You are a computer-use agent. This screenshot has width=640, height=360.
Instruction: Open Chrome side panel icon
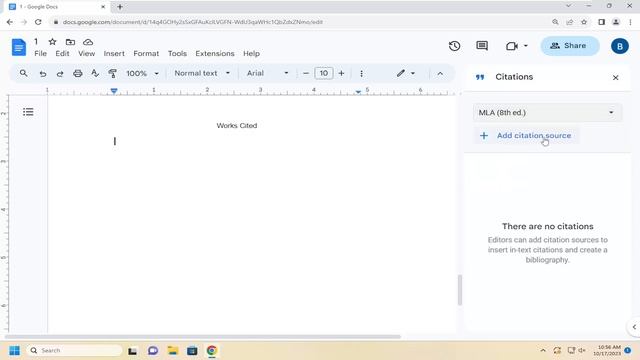601,22
